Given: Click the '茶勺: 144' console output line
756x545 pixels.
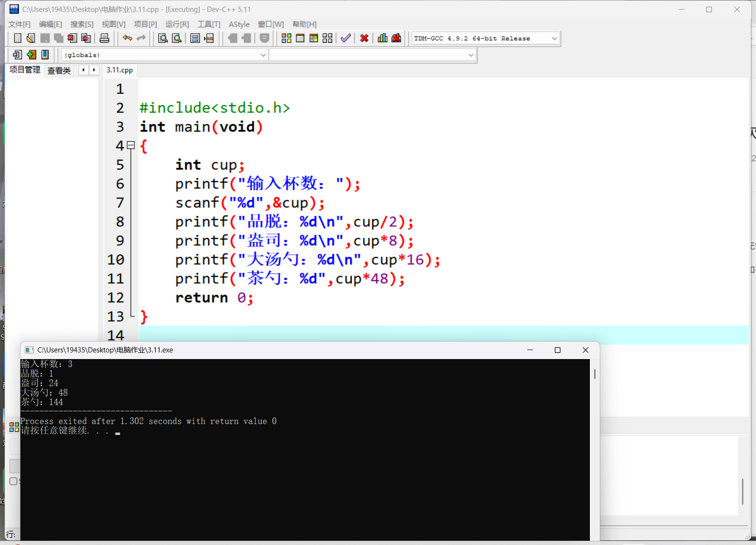Looking at the screenshot, I should [x=42, y=402].
